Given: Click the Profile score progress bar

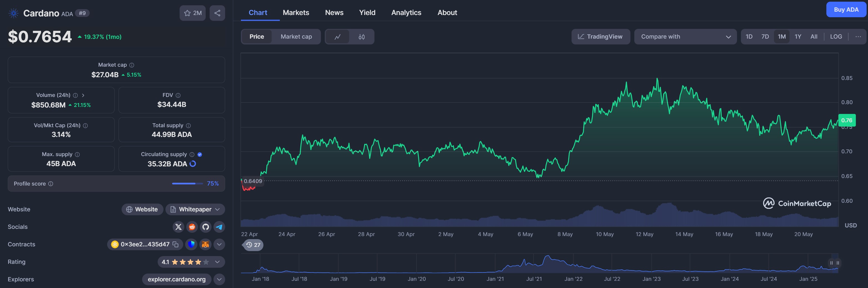Looking at the screenshot, I should (x=187, y=184).
